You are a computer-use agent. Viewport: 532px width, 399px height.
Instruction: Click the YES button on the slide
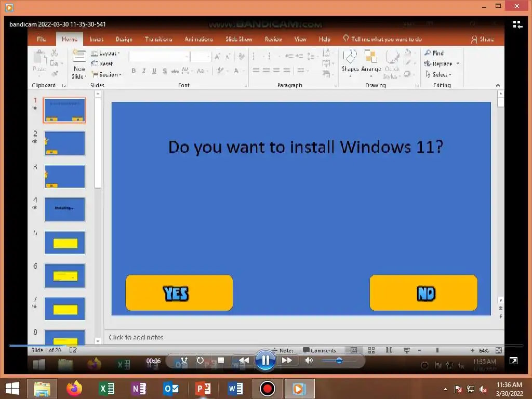179,293
